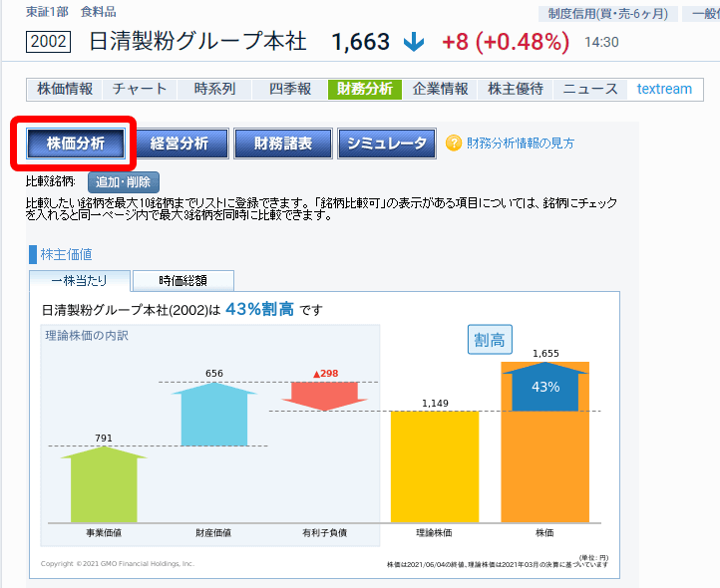Screen dimensions: 720x588
Task: Click the 1,655 stock price value
Action: pyautogui.click(x=545, y=353)
